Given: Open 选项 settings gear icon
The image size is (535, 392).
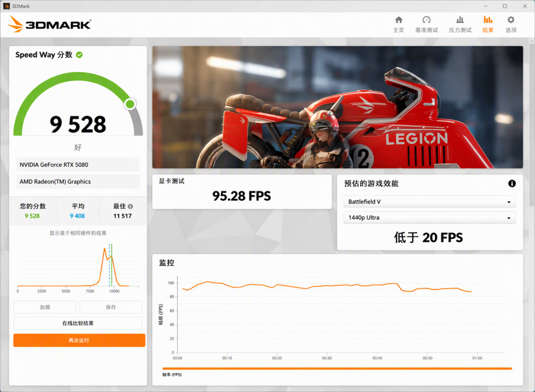Looking at the screenshot, I should [x=511, y=20].
